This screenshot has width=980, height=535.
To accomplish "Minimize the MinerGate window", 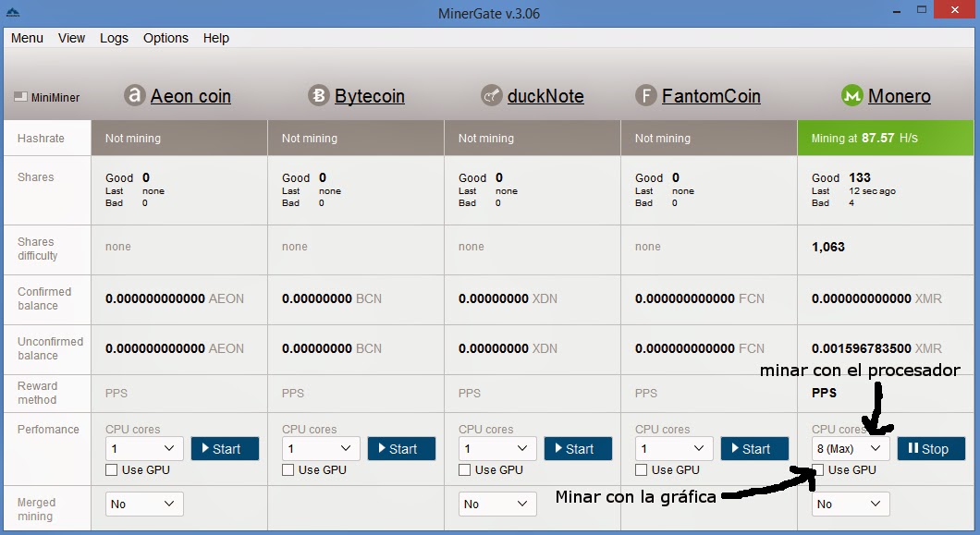I will (x=896, y=10).
